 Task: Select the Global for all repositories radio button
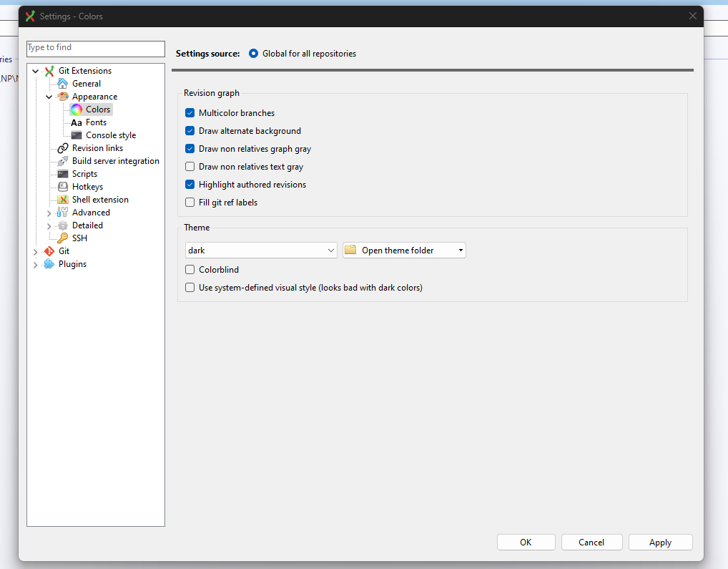[253, 53]
